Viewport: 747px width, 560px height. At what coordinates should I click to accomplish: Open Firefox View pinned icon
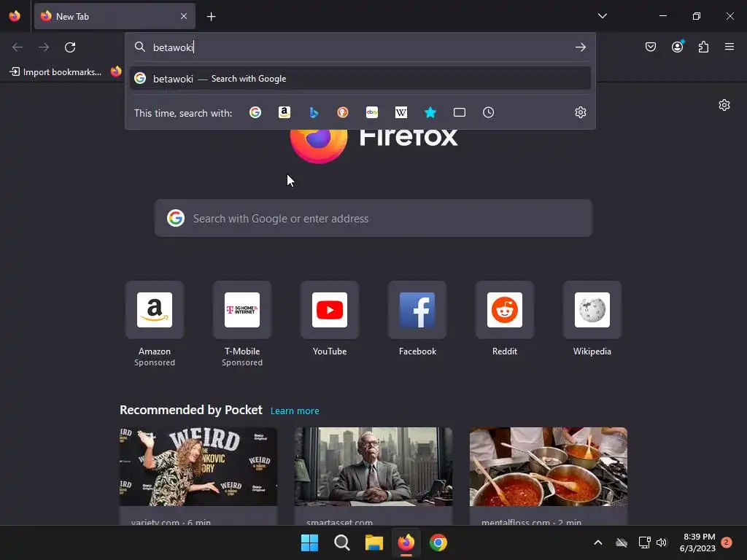pyautogui.click(x=15, y=16)
